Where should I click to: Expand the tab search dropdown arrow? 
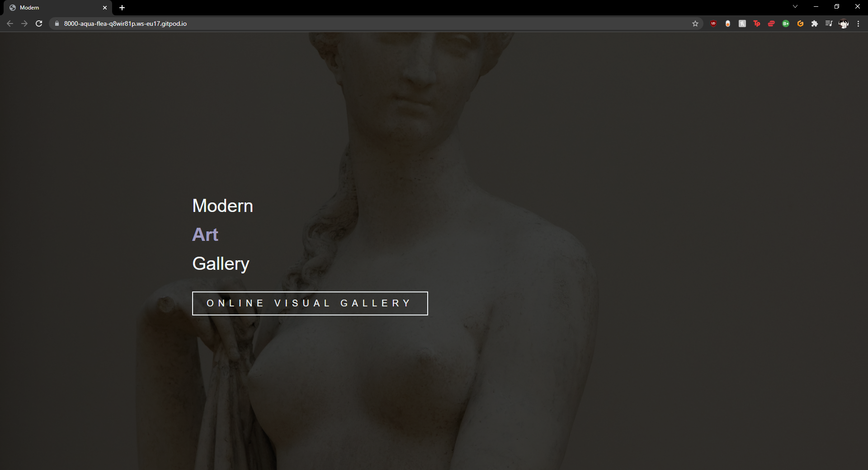click(x=795, y=7)
